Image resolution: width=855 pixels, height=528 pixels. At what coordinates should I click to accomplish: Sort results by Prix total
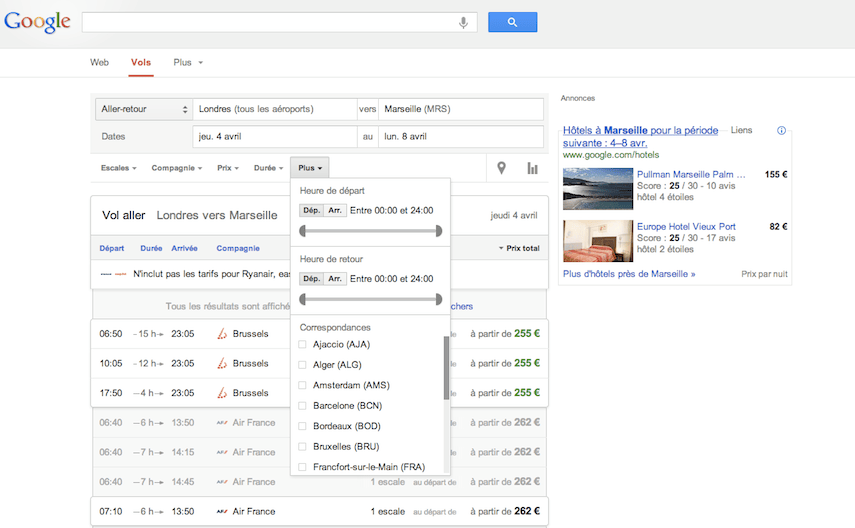(x=519, y=248)
